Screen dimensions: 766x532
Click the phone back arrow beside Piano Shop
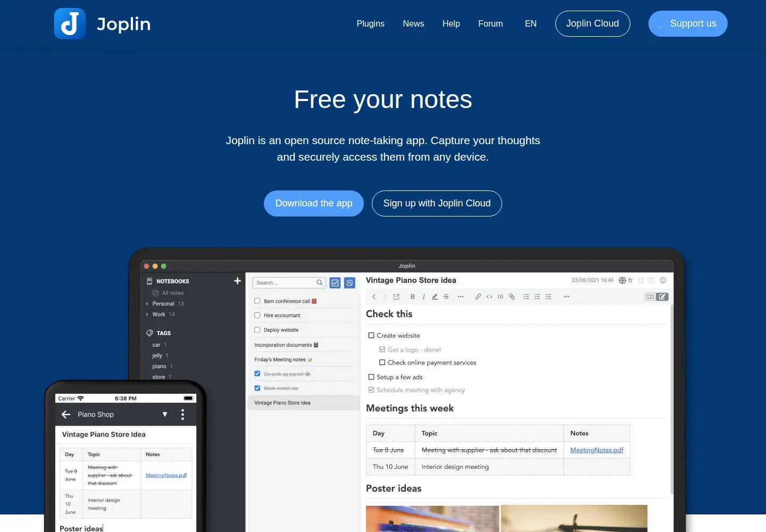pyautogui.click(x=66, y=414)
